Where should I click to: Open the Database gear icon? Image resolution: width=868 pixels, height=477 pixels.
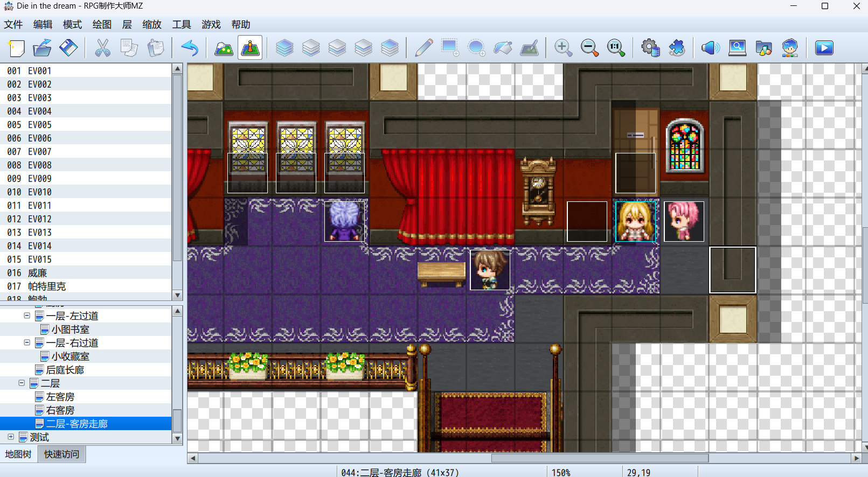[x=650, y=48]
